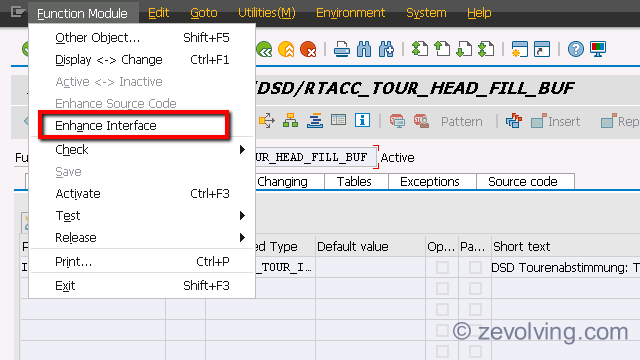Click the 'DSD Tourenabstimmung' short text cell
The image size is (640, 360).
tap(565, 267)
